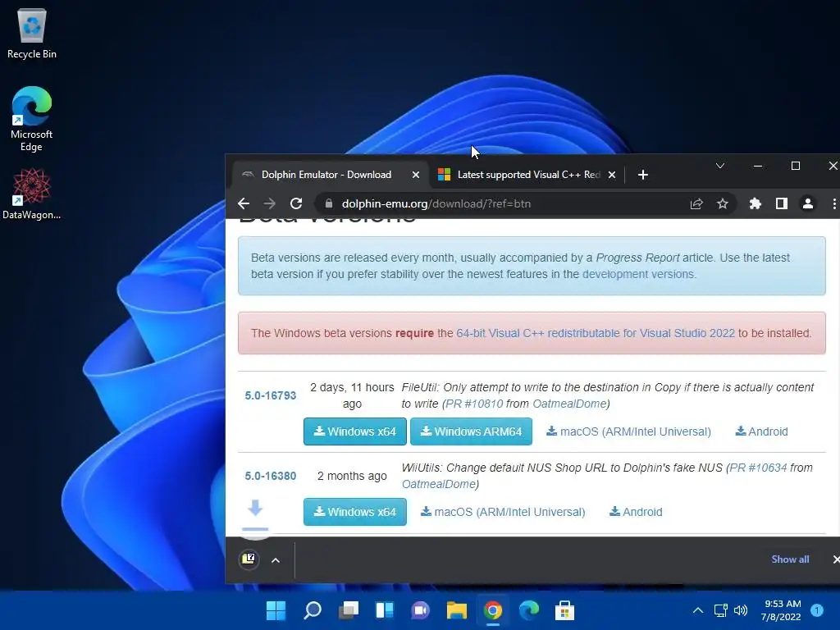Image resolution: width=840 pixels, height=630 pixels.
Task: Switch to Dolphin Emulator - Download tab
Action: point(326,175)
